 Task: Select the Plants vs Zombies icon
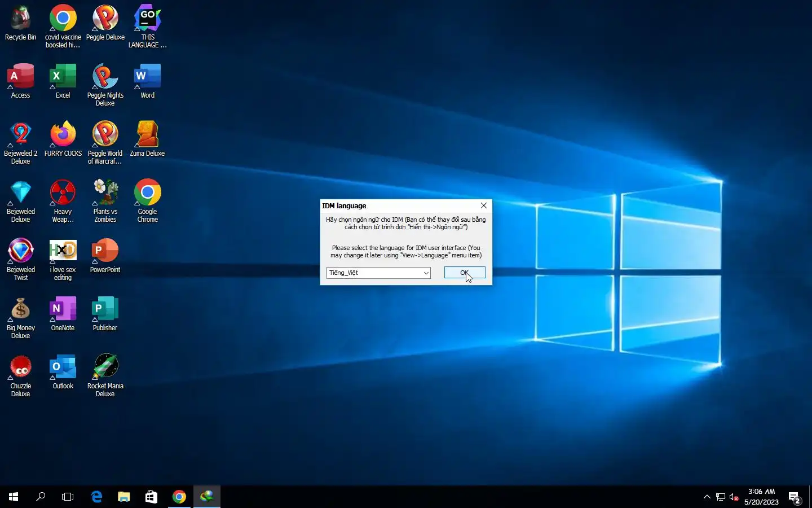pyautogui.click(x=105, y=201)
